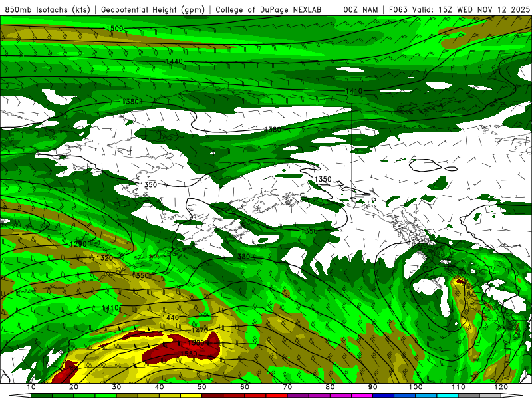Click the "00Z NAM" model run text
532x399 pixels.
coord(360,9)
